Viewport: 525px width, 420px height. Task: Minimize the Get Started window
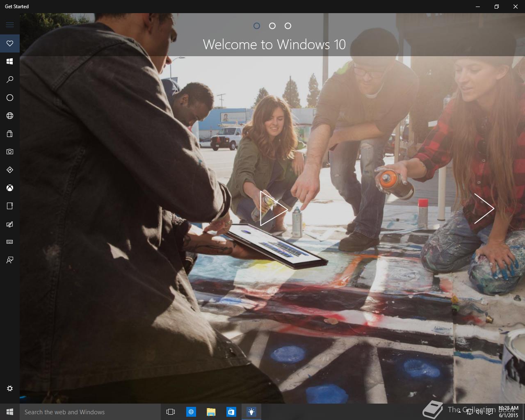478,7
